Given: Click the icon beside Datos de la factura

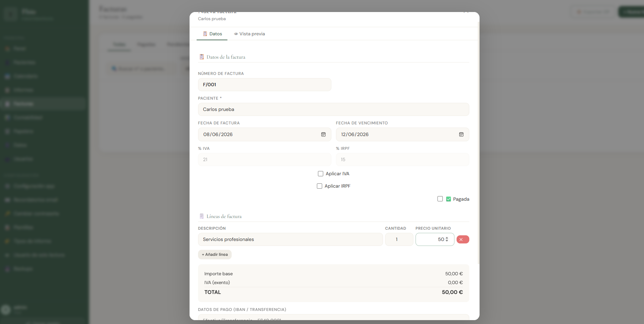Looking at the screenshot, I should click(x=202, y=57).
